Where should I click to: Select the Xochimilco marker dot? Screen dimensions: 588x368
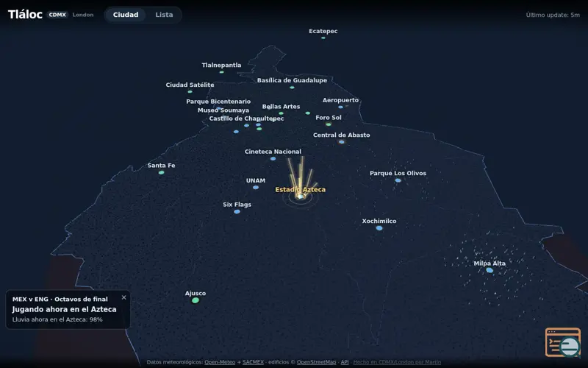379,228
